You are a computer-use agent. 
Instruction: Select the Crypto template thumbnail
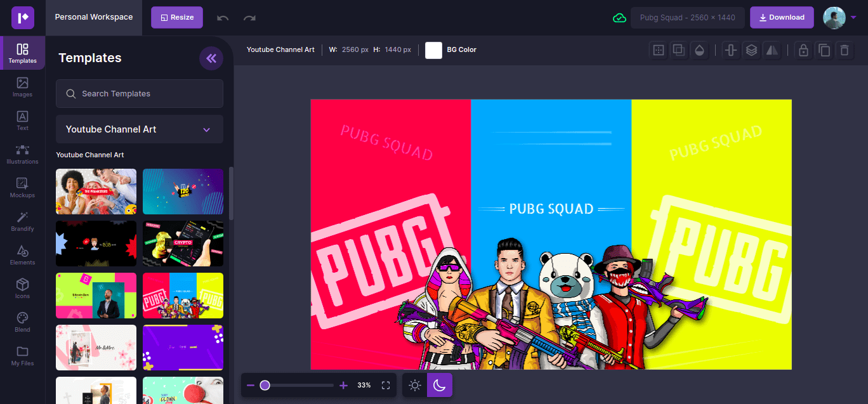183,244
